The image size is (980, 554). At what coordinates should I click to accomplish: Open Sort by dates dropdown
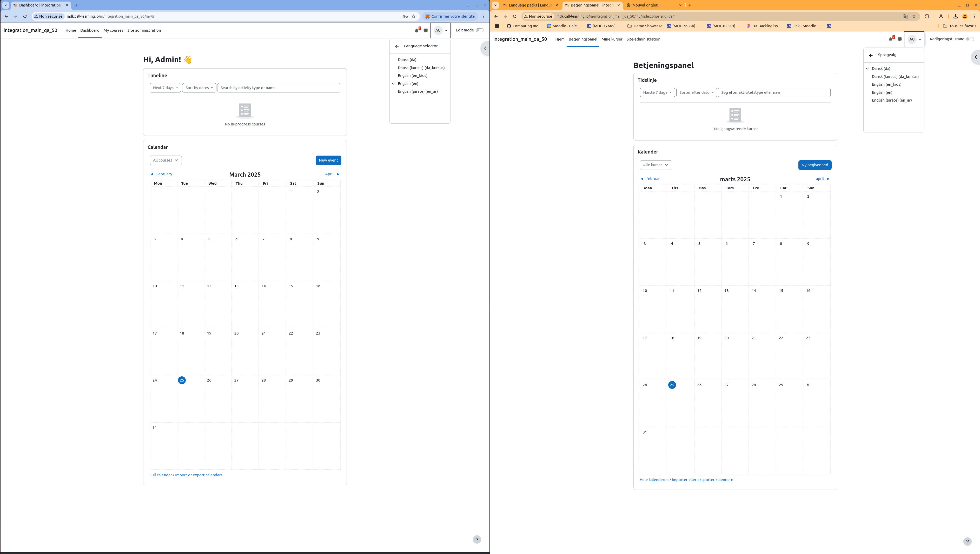(x=199, y=88)
